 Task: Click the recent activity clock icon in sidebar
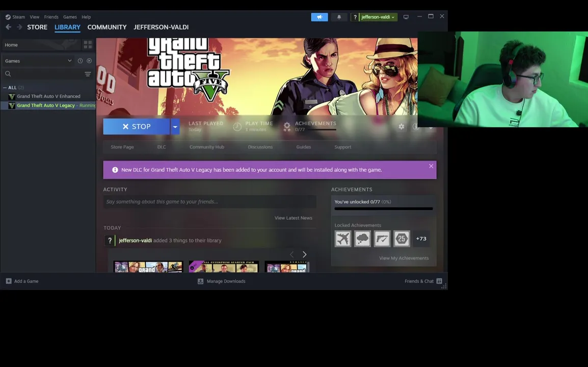pyautogui.click(x=80, y=61)
